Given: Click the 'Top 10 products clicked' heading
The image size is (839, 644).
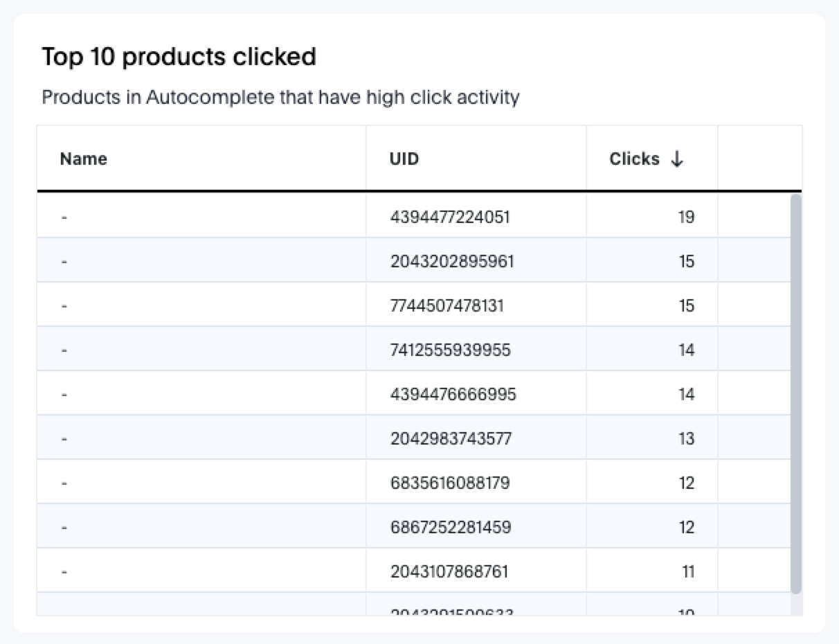Looking at the screenshot, I should pos(179,57).
